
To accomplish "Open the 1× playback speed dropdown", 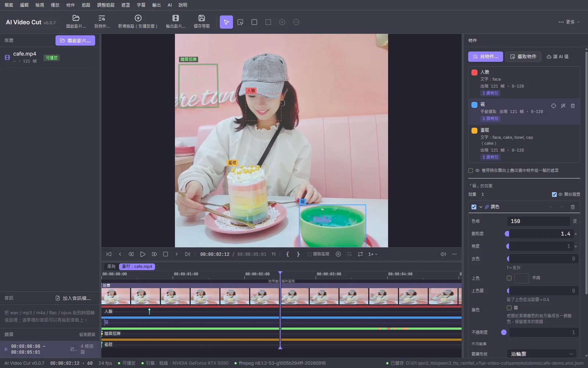I will click(373, 254).
